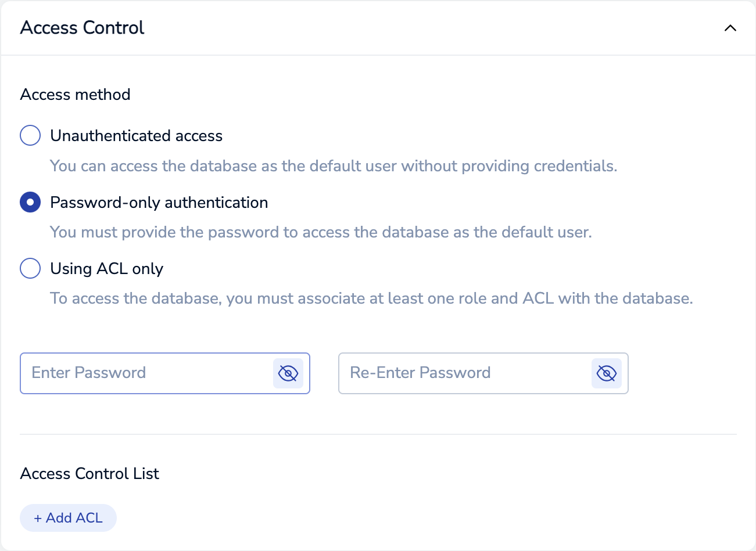The height and width of the screenshot is (551, 756).
Task: Click the divider line above Access Control List
Action: pos(378,434)
